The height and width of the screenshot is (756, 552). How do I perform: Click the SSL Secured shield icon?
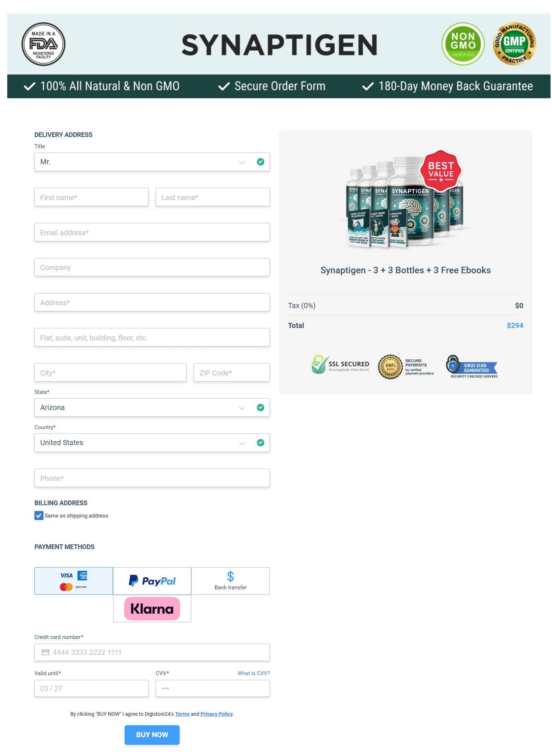coord(319,365)
